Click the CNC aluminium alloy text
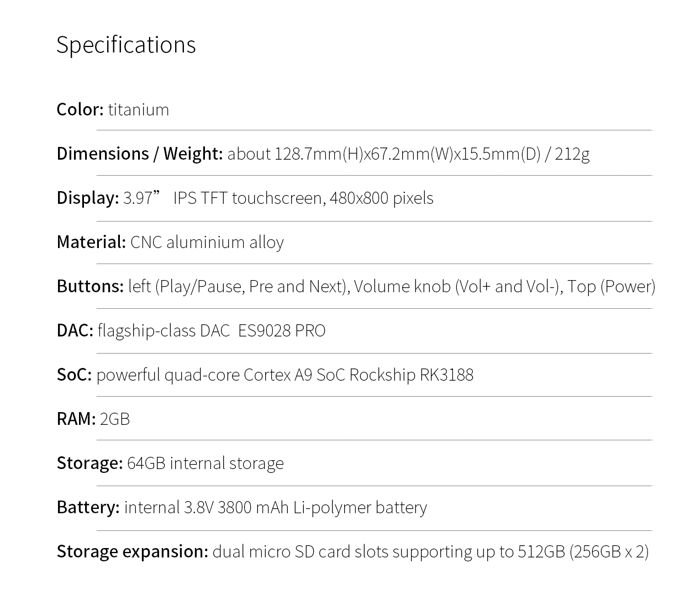 (207, 242)
